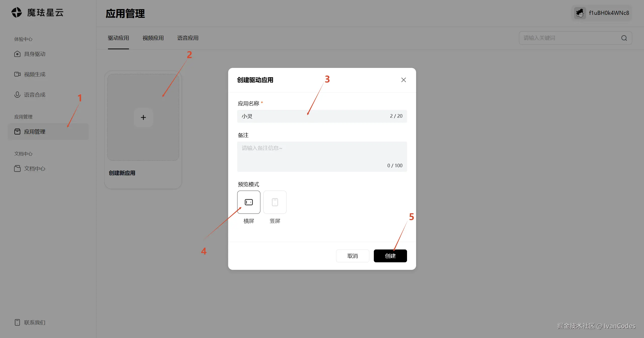Click the 取消 button
This screenshot has width=644, height=338.
tap(353, 256)
